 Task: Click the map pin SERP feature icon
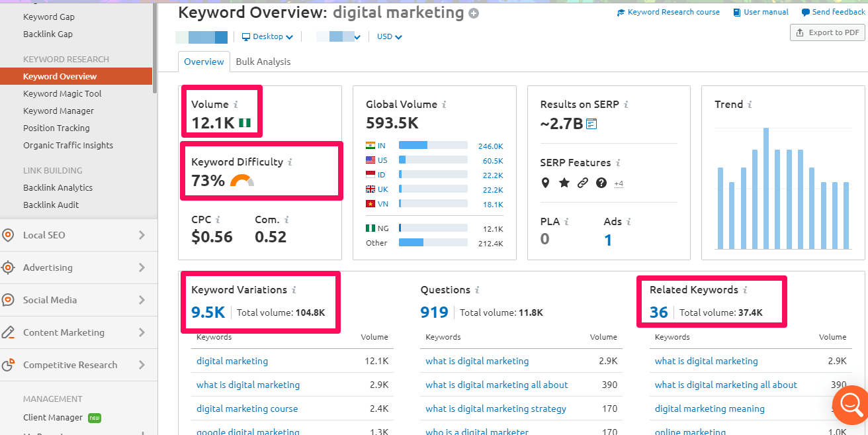click(x=545, y=183)
